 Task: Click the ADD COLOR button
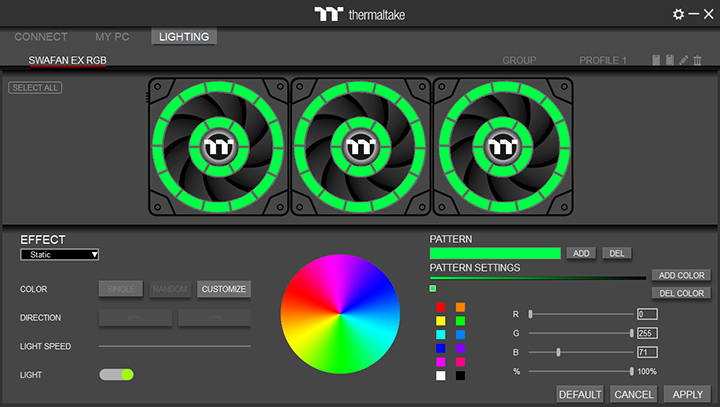point(681,275)
